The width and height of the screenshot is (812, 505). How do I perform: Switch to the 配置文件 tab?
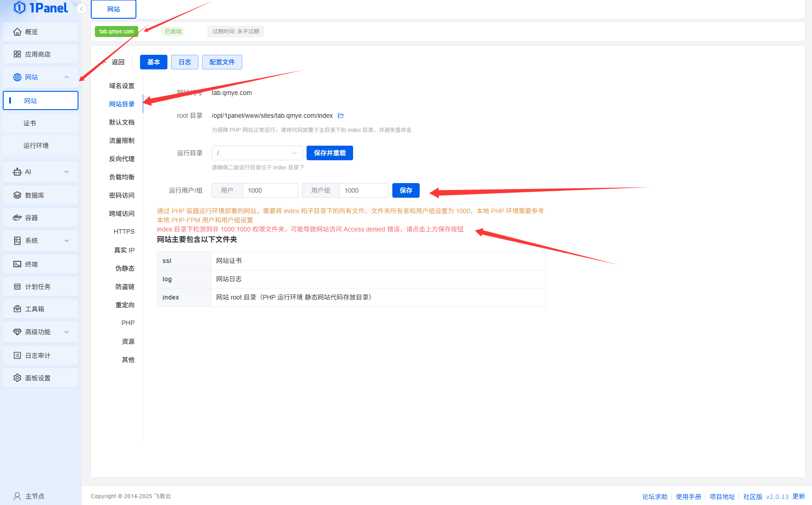tap(222, 62)
